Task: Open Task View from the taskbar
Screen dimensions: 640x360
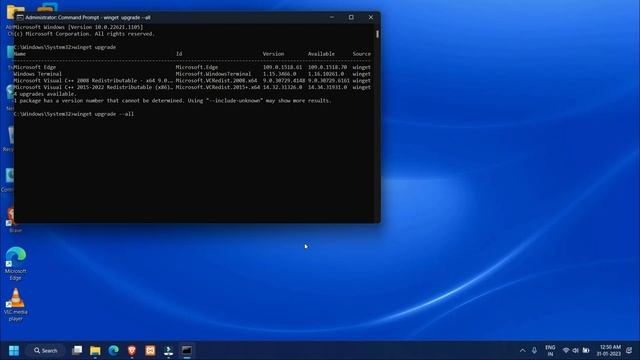Action: pyautogui.click(x=77, y=351)
